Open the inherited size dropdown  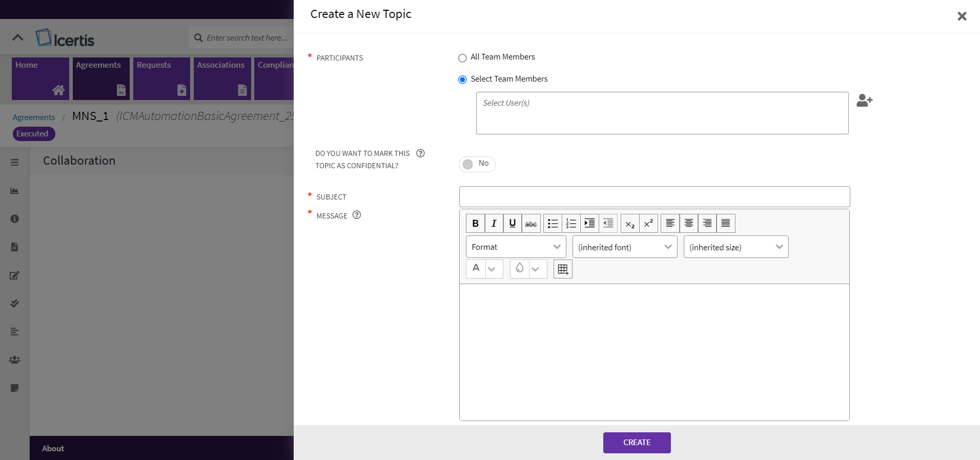736,247
